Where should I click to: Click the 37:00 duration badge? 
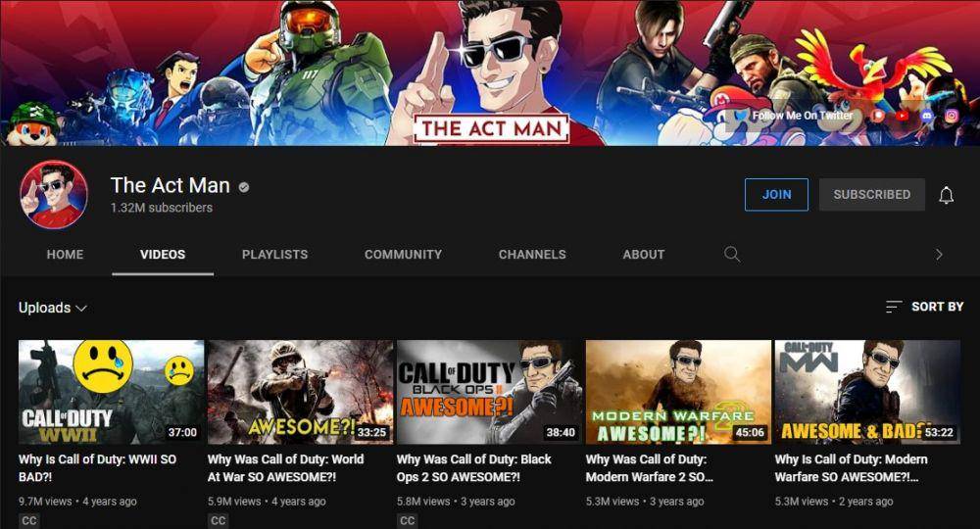182,432
